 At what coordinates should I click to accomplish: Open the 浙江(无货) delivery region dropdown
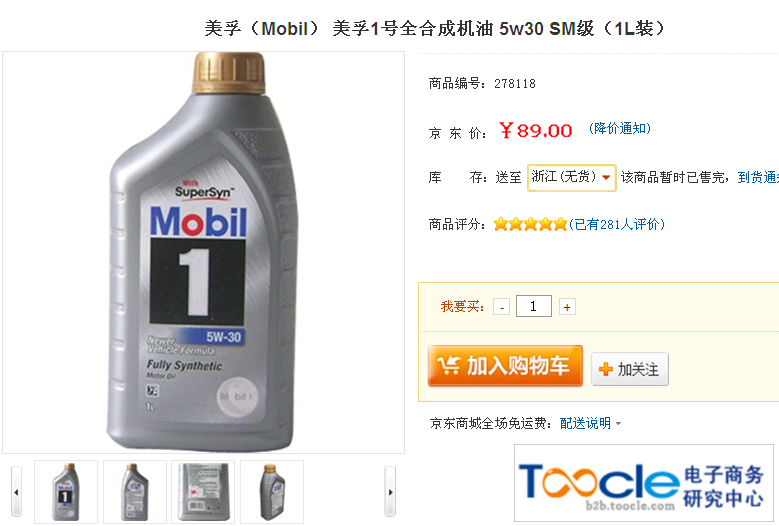tap(571, 177)
